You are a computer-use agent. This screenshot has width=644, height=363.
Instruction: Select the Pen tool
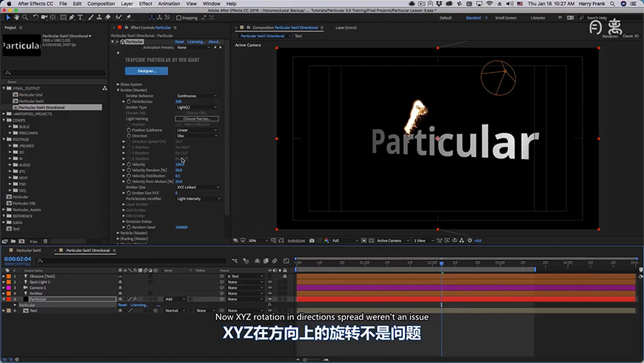click(x=72, y=18)
